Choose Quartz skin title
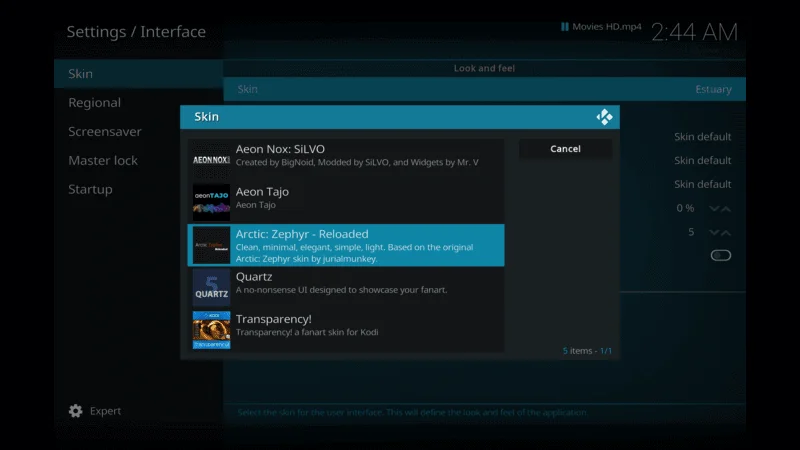Viewport: 800px width, 450px height. point(254,277)
